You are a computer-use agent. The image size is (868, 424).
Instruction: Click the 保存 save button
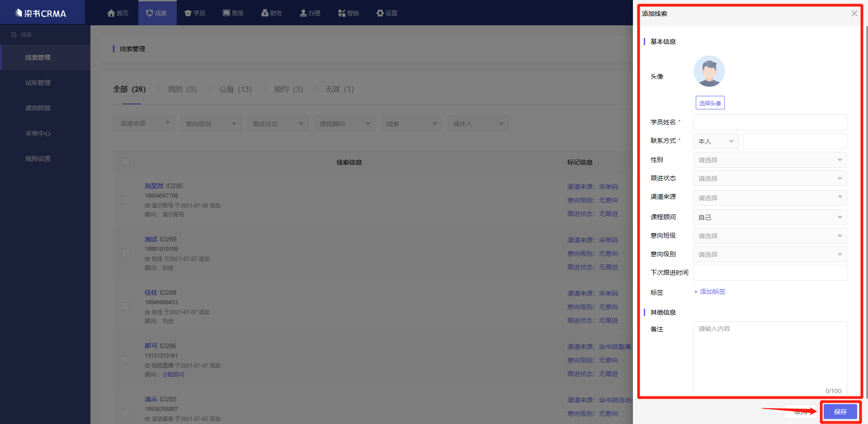(x=840, y=412)
